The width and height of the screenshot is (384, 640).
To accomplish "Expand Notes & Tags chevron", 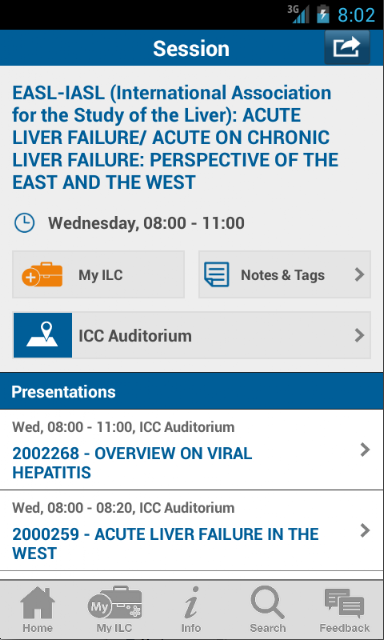I will pyautogui.click(x=359, y=275).
